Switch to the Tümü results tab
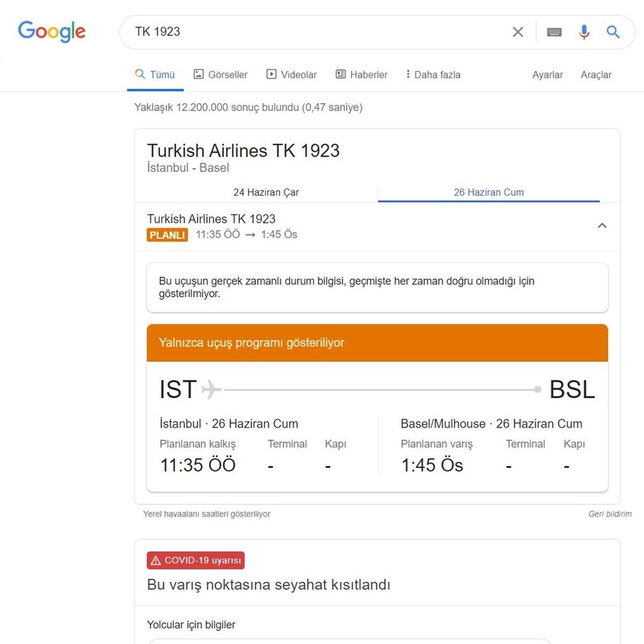The image size is (644, 644). [155, 74]
